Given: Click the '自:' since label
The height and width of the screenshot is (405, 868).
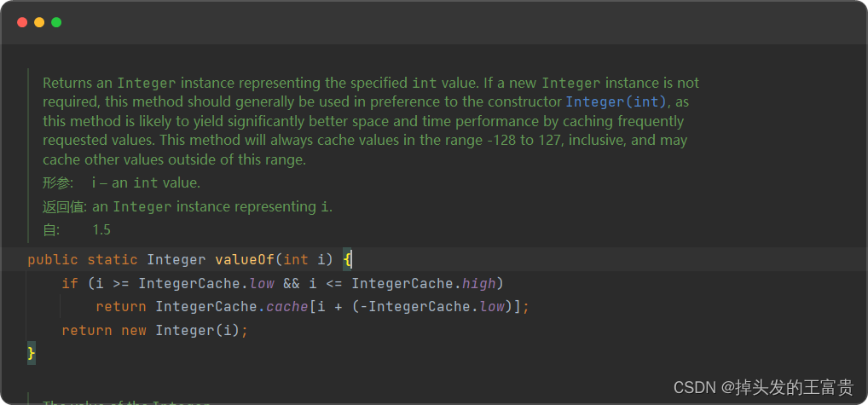Looking at the screenshot, I should [51, 229].
